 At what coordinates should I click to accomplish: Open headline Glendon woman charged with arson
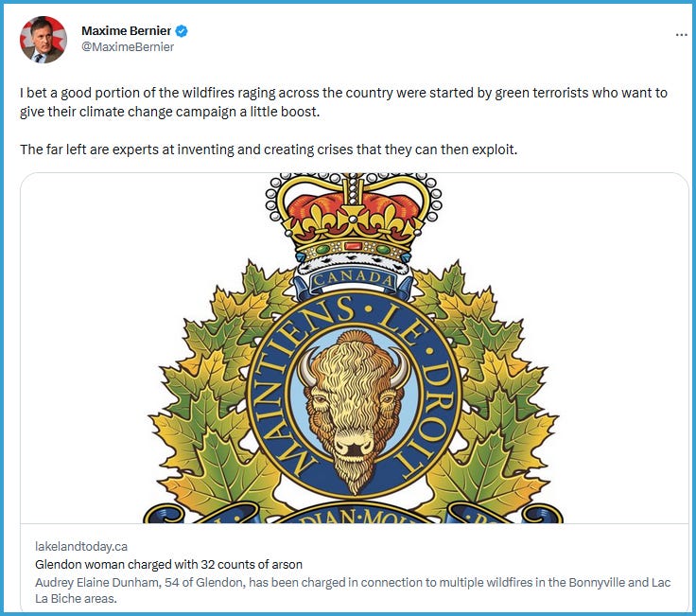[168, 565]
